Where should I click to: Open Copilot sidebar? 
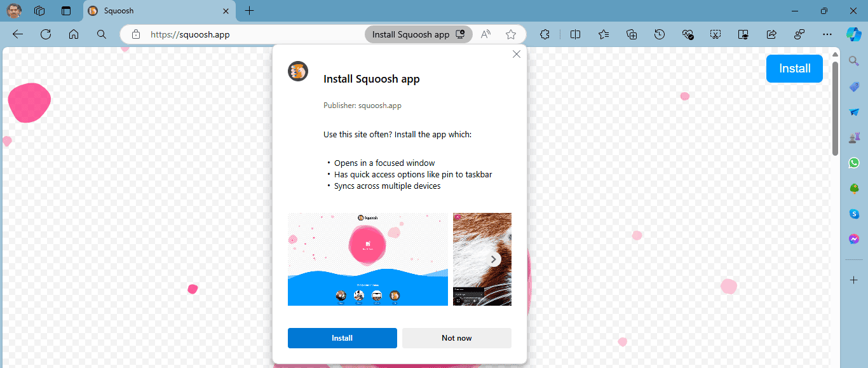pyautogui.click(x=853, y=34)
